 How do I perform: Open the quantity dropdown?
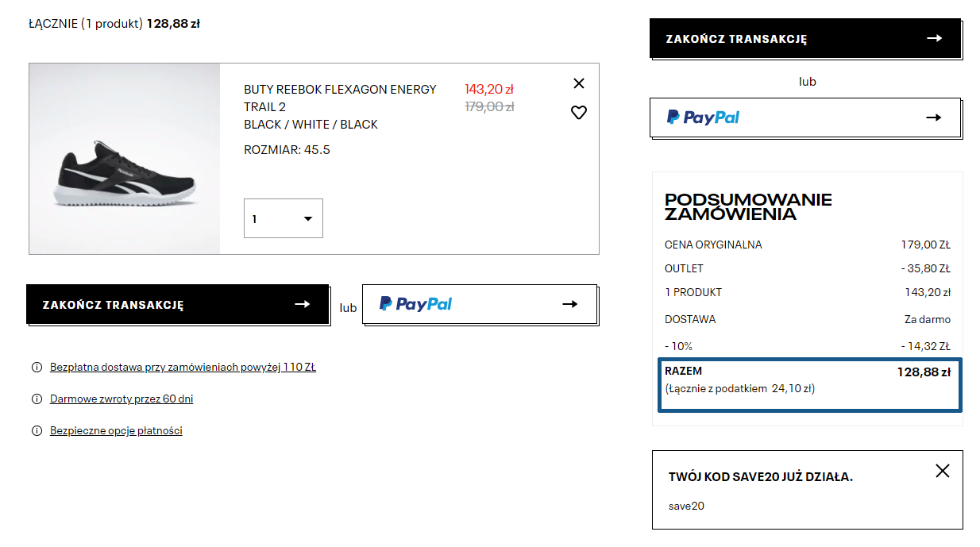(283, 218)
